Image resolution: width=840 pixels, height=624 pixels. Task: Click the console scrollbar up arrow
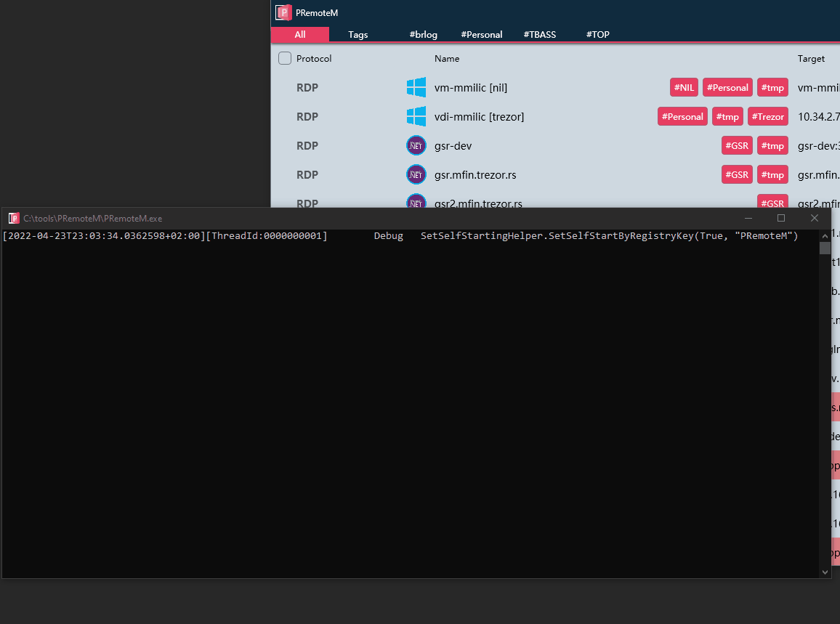tap(825, 235)
